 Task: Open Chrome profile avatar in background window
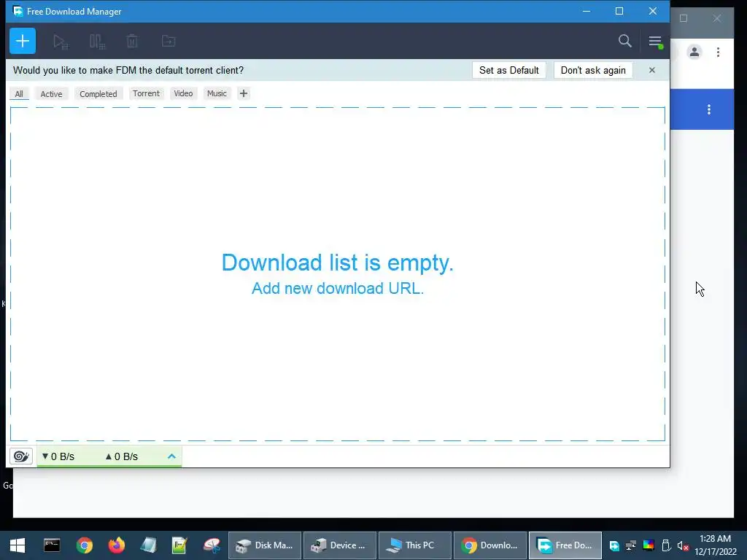click(694, 52)
